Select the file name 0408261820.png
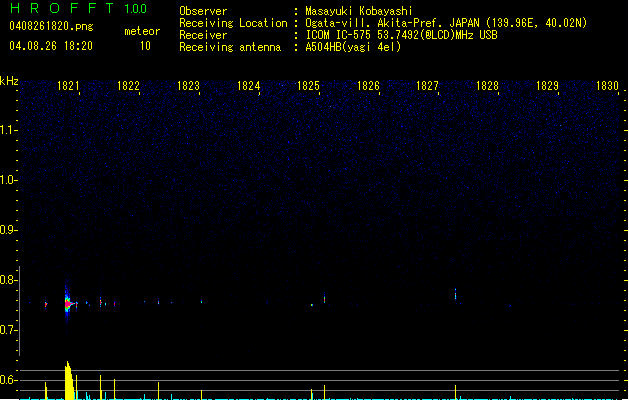 [51, 26]
